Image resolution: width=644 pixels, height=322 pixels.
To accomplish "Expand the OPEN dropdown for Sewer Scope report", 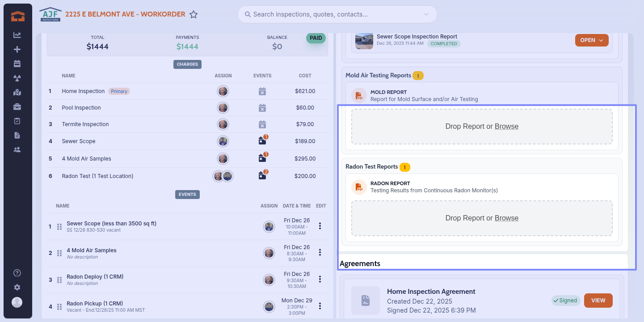I will [591, 40].
